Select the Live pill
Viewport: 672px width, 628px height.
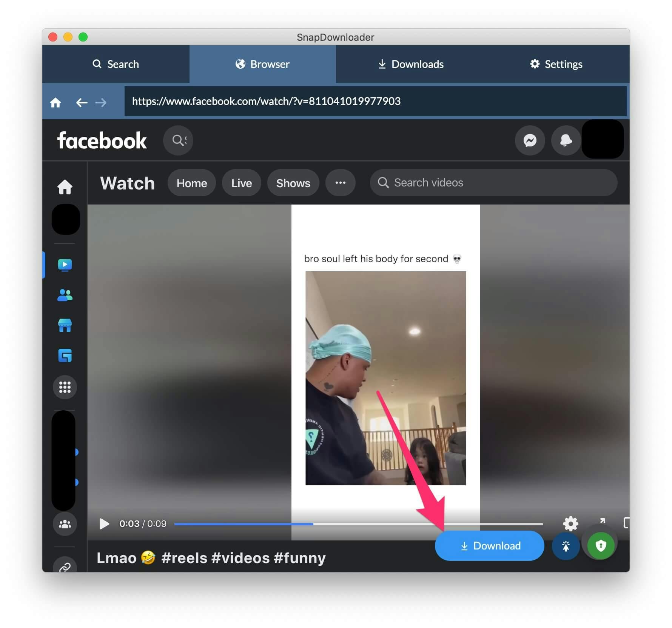click(242, 183)
